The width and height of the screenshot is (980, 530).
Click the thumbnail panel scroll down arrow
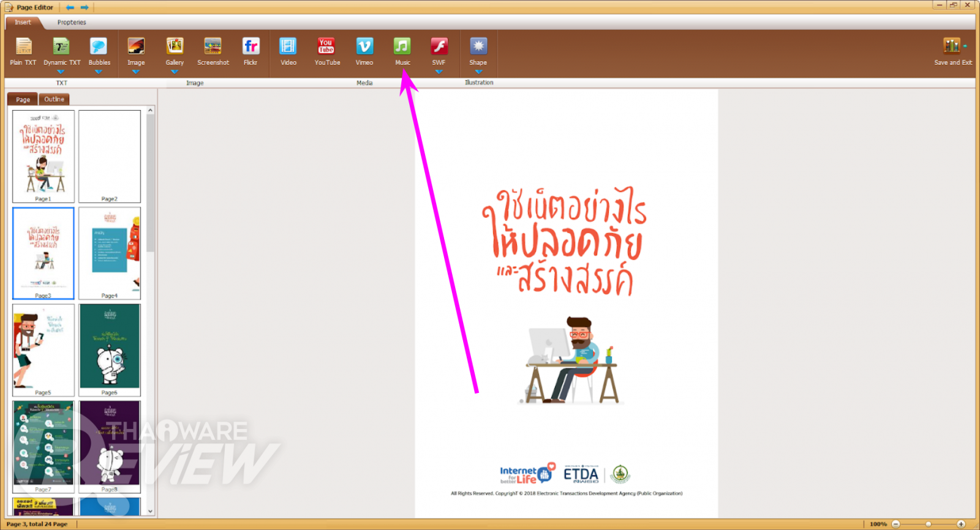151,512
